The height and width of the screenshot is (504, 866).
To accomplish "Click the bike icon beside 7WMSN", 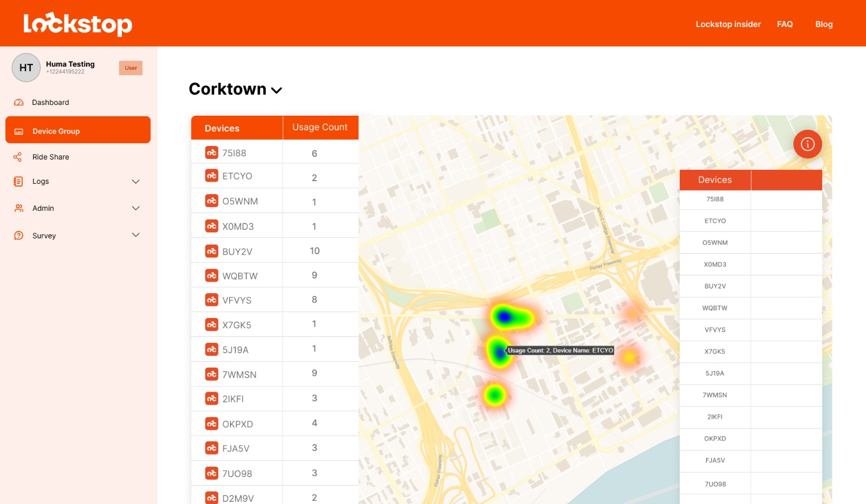I will pyautogui.click(x=212, y=374).
